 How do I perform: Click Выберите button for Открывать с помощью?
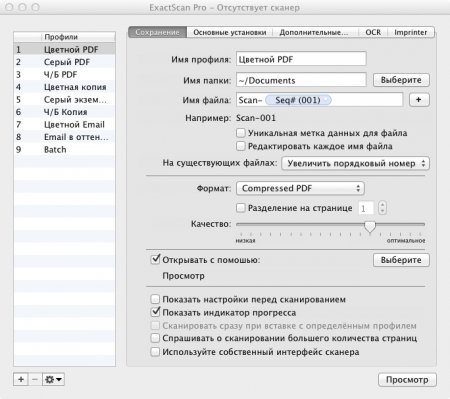pos(401,260)
